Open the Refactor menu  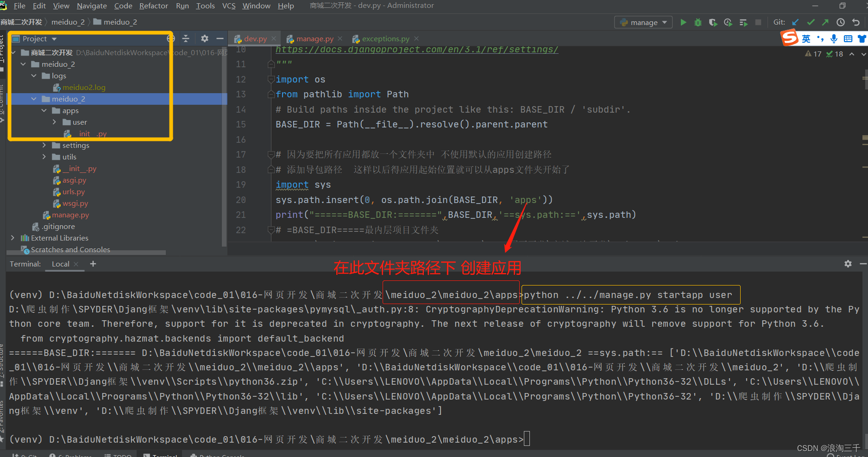pos(154,6)
